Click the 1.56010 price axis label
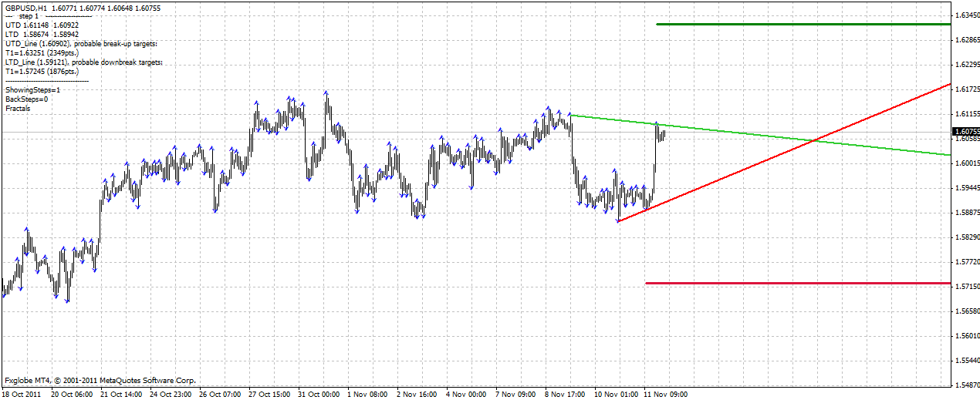This screenshot has width=980, height=400. (967, 336)
